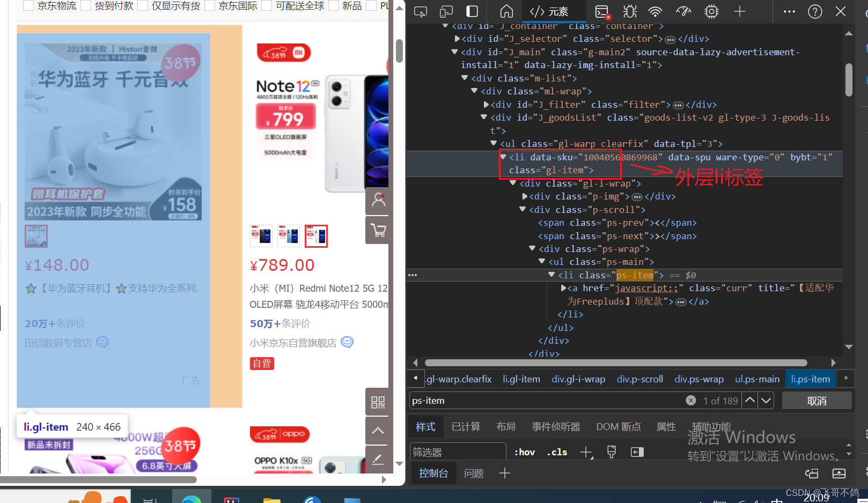Open the Sources debugger bug icon

(630, 12)
